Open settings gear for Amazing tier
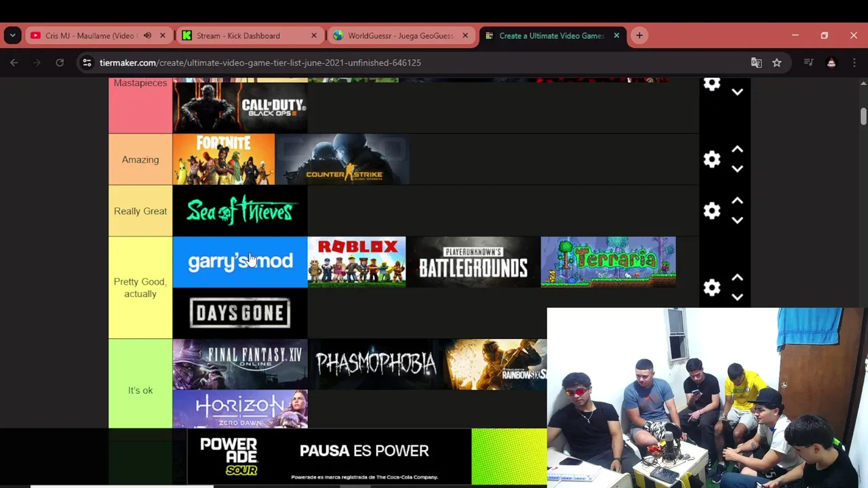 coord(711,159)
